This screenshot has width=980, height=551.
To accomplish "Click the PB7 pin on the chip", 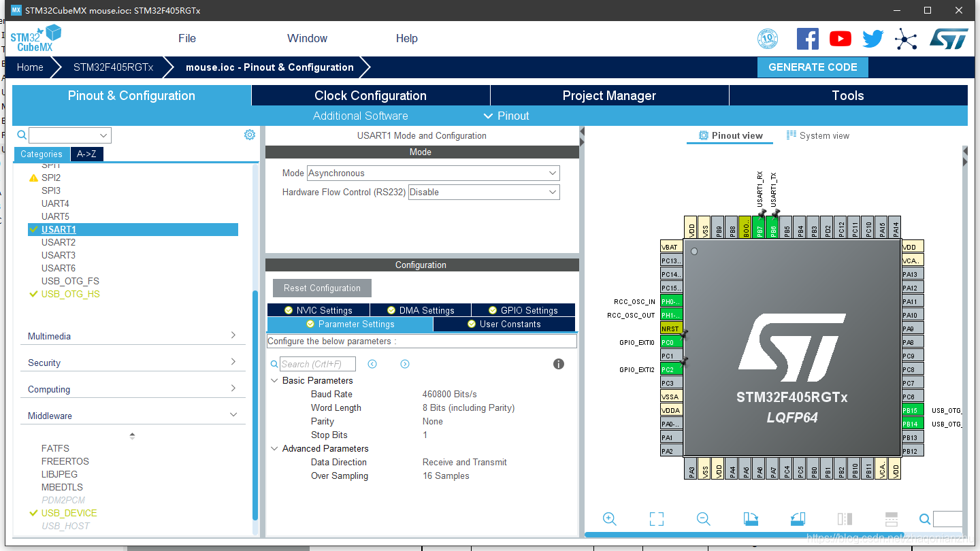I will point(759,227).
